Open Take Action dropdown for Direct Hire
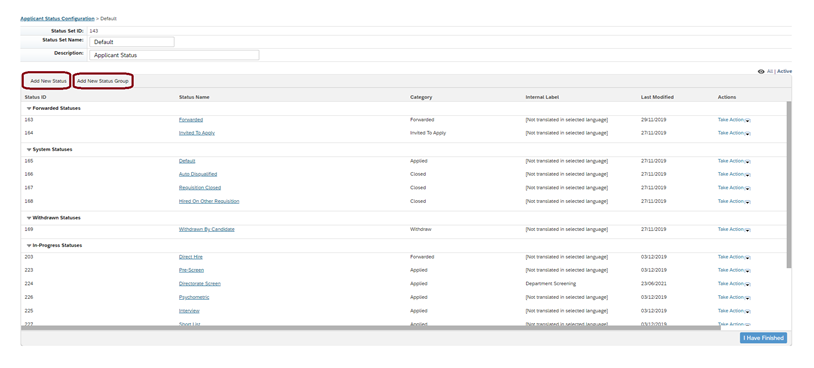 (x=734, y=257)
